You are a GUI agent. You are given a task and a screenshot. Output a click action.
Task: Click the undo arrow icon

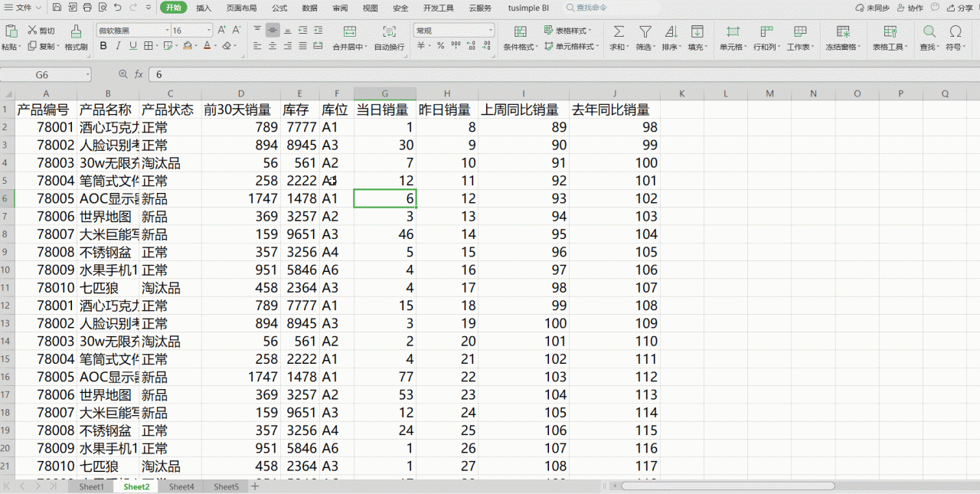[x=117, y=8]
